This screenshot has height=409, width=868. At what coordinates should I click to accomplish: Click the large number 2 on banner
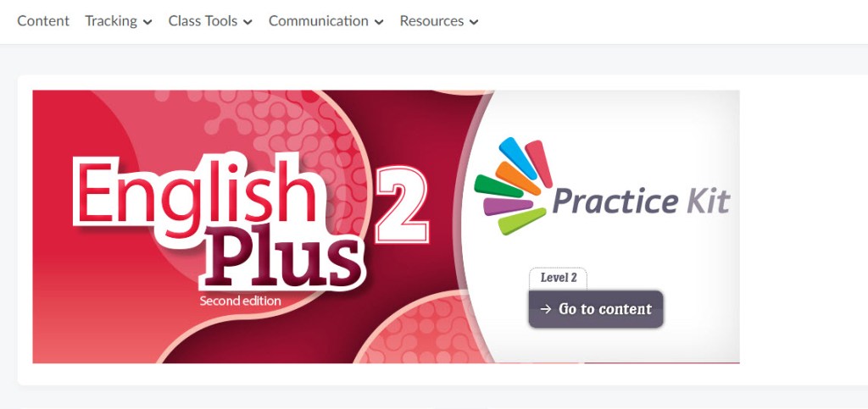pyautogui.click(x=402, y=205)
